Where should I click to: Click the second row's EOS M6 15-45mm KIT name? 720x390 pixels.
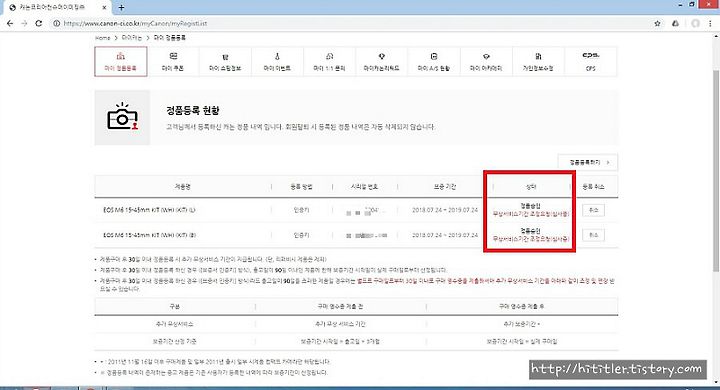(149, 235)
